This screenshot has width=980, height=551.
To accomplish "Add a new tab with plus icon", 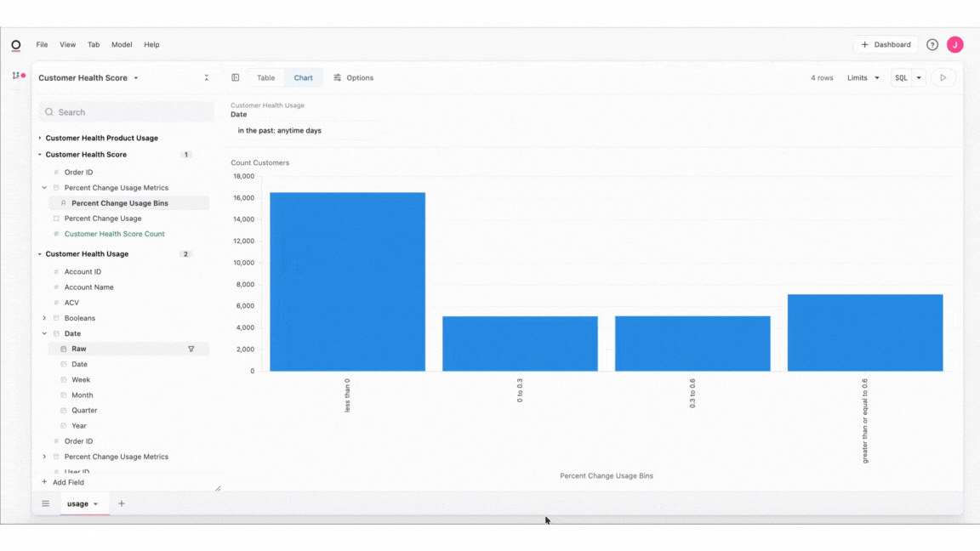I will (x=122, y=503).
